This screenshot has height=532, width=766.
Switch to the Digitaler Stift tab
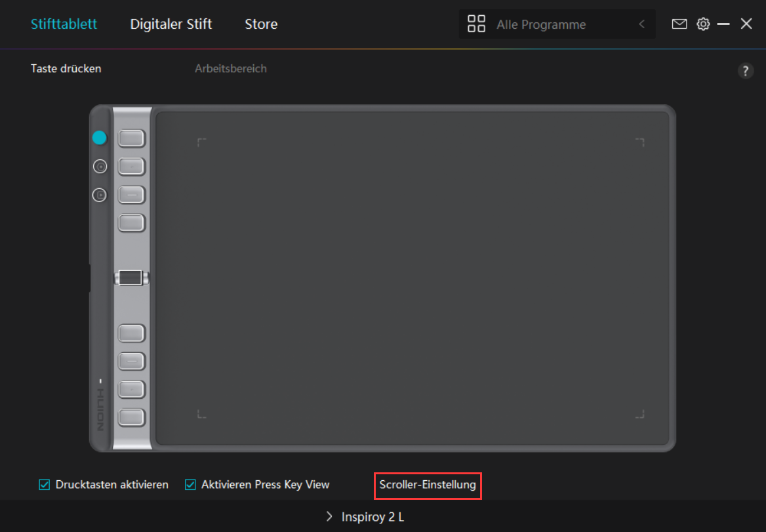coord(171,24)
